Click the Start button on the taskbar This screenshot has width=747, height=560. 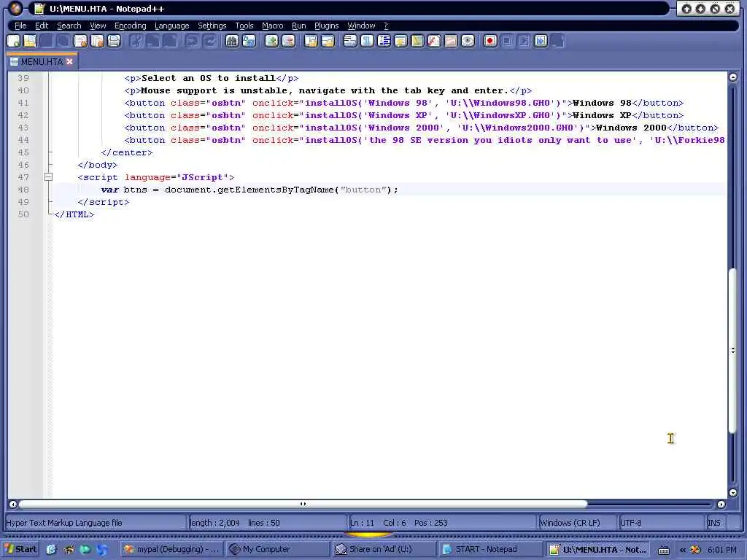(20, 549)
